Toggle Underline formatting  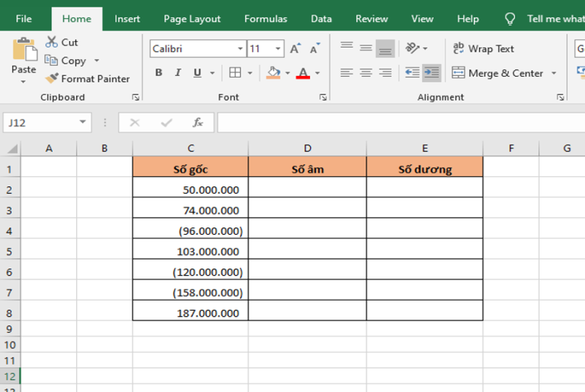[197, 72]
